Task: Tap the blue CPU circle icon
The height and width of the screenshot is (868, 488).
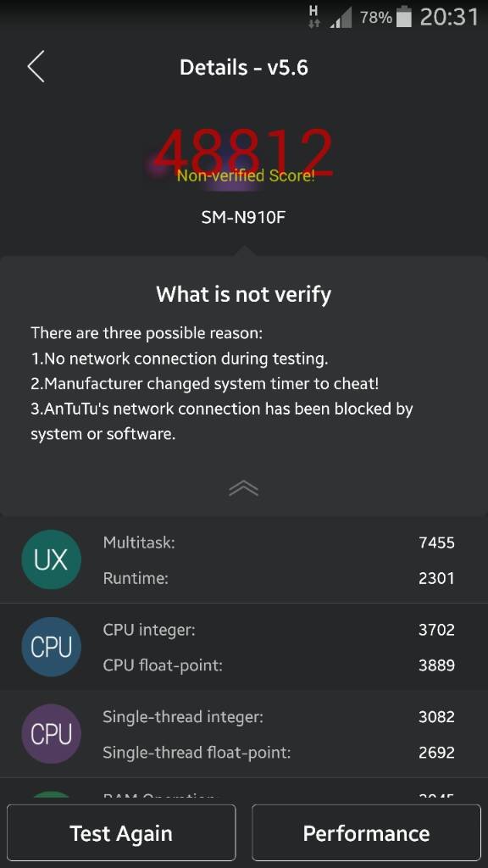Action: [x=52, y=647]
